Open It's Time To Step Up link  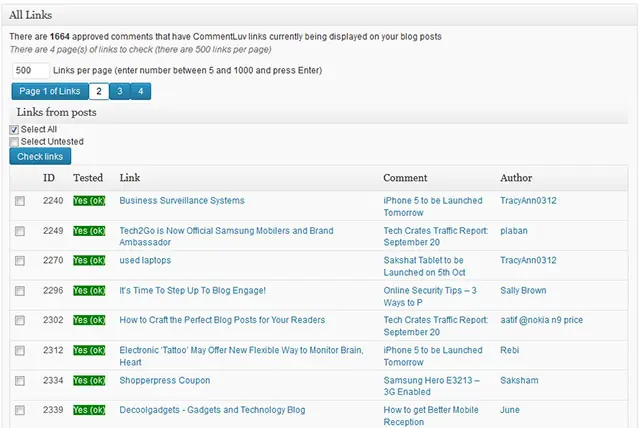(x=192, y=291)
